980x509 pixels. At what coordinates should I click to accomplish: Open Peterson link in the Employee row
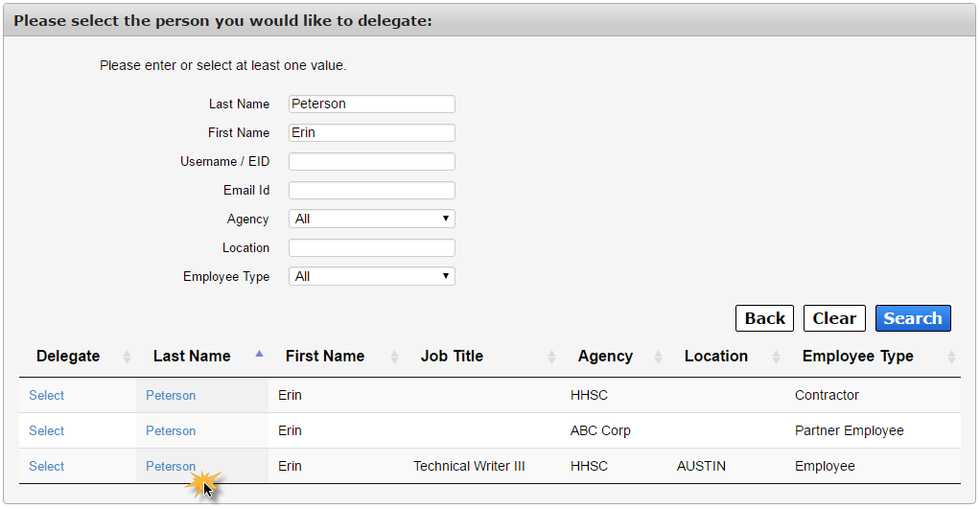[x=171, y=467]
